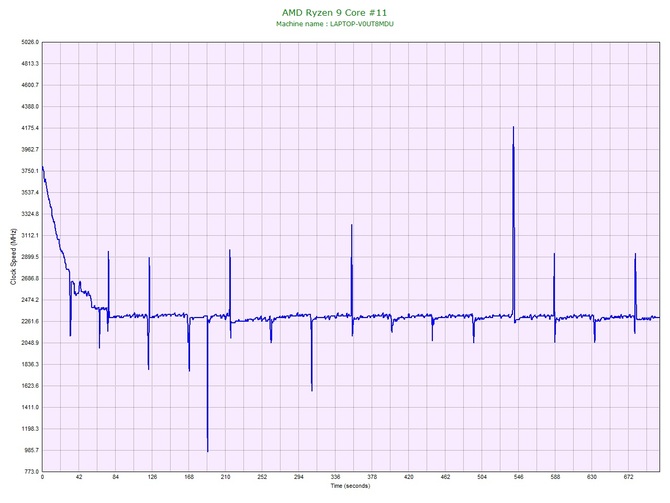Select the 2261.6 y-axis label
This screenshot has height=503, width=670.
tap(30, 321)
